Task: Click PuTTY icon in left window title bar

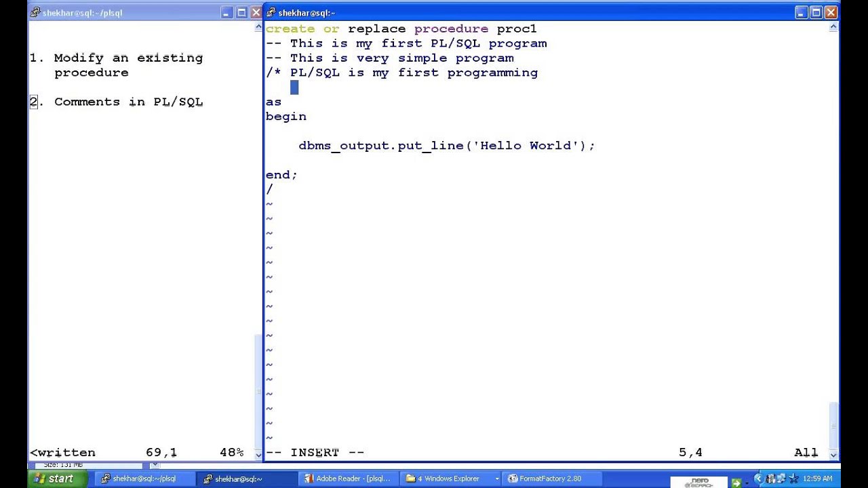Action: 35,12
